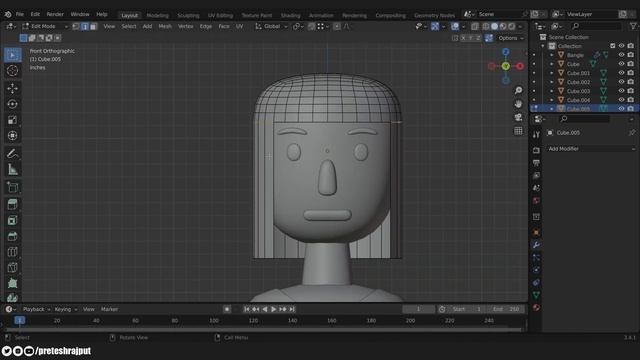Activate the Transform tool

click(x=12, y=136)
